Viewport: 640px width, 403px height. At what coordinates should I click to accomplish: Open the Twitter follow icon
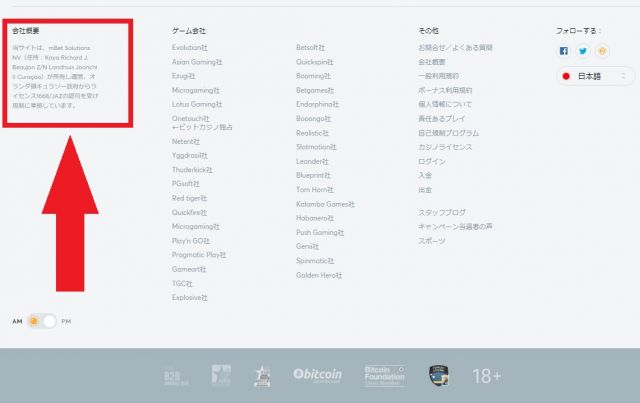coord(583,51)
